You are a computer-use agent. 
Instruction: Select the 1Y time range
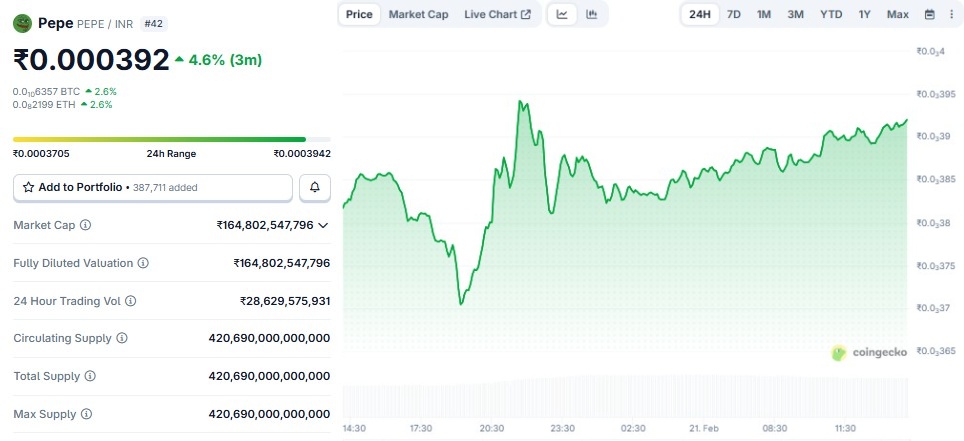pyautogui.click(x=864, y=14)
